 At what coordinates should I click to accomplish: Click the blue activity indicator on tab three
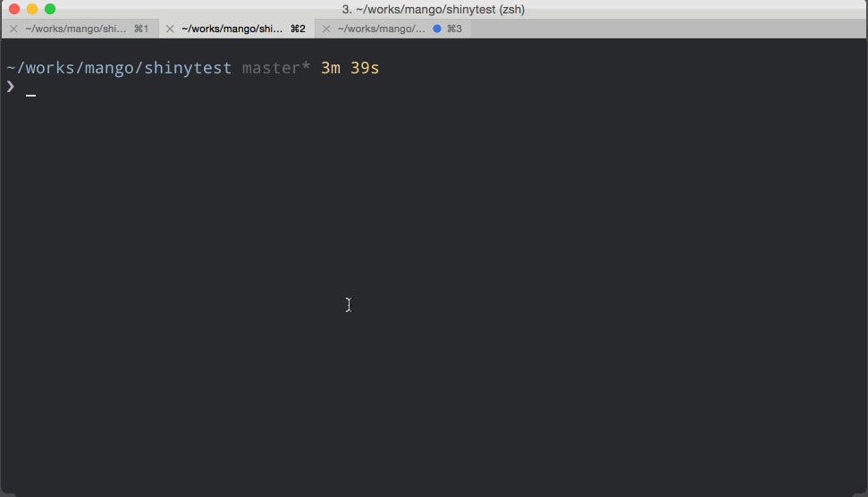point(437,29)
